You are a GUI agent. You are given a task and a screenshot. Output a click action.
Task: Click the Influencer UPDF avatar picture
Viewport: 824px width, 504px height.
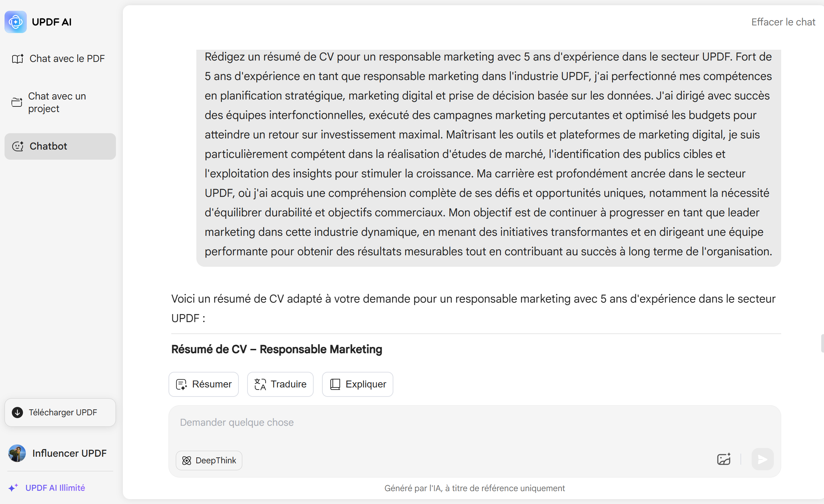pyautogui.click(x=17, y=453)
